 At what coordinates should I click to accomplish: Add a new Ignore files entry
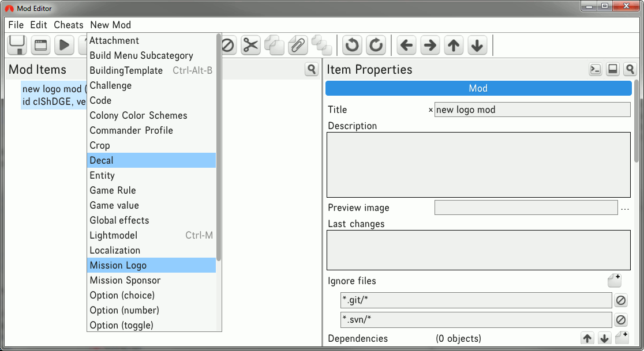[615, 281]
